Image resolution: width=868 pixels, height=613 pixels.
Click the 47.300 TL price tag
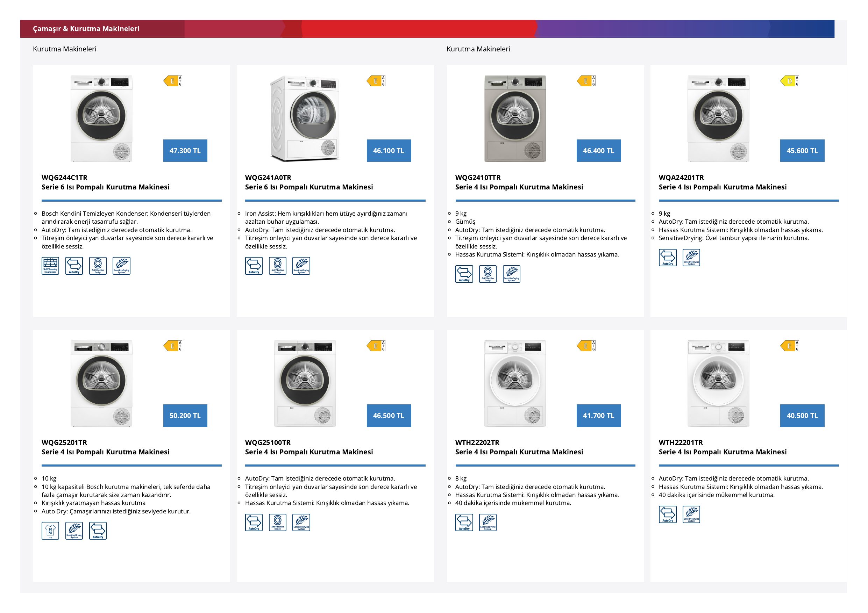pos(185,151)
